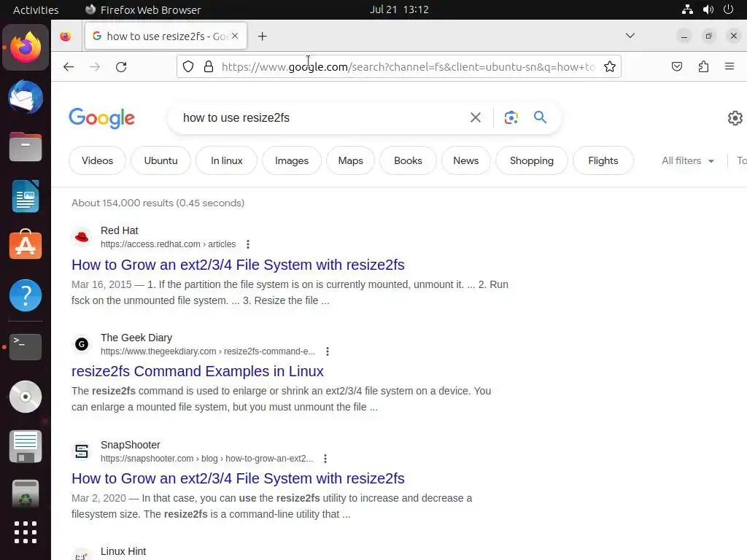Submit search with magnifier icon

click(x=540, y=117)
